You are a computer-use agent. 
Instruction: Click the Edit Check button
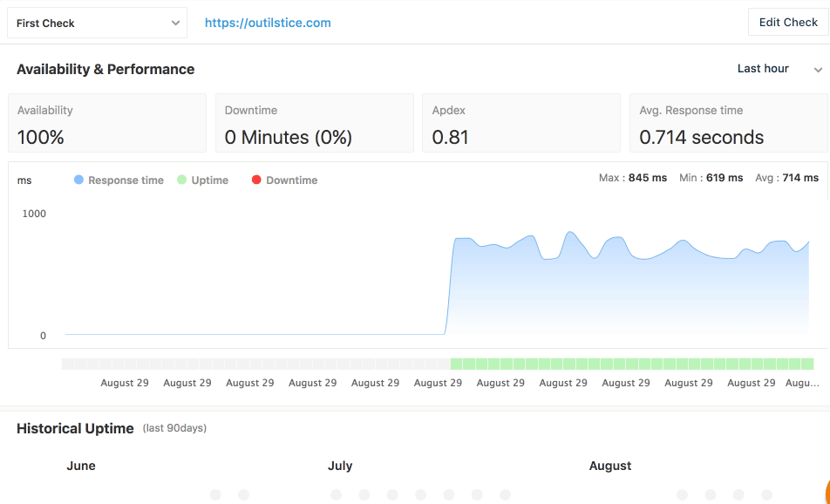pyautogui.click(x=788, y=23)
